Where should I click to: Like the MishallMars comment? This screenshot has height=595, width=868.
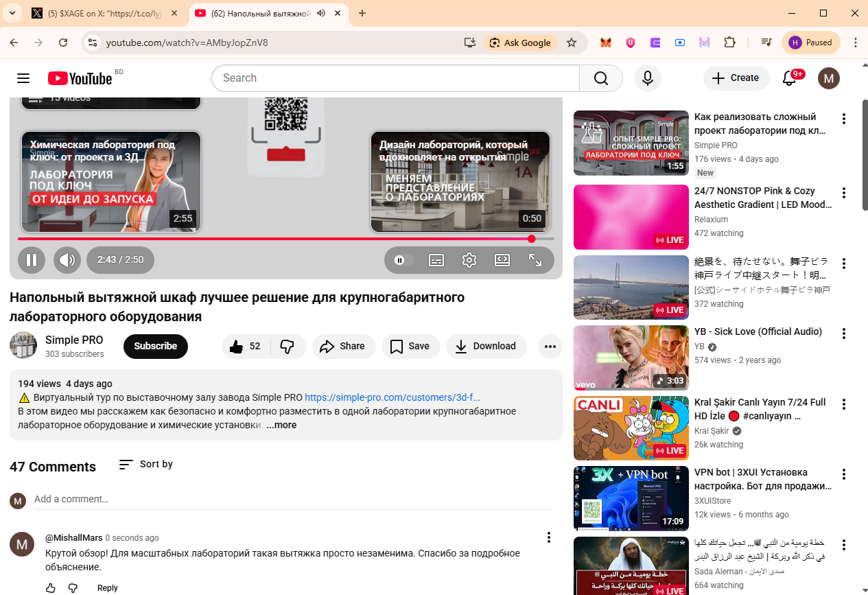51,588
